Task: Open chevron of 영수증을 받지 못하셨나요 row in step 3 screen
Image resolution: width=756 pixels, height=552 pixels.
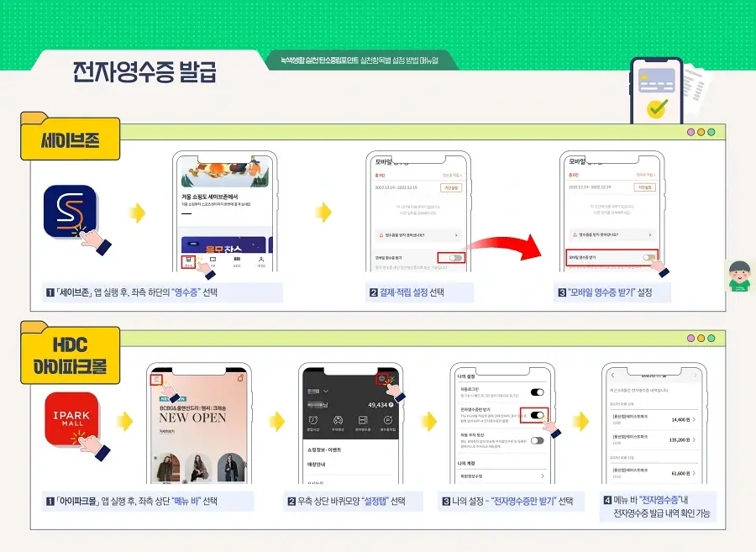Action: click(x=650, y=234)
